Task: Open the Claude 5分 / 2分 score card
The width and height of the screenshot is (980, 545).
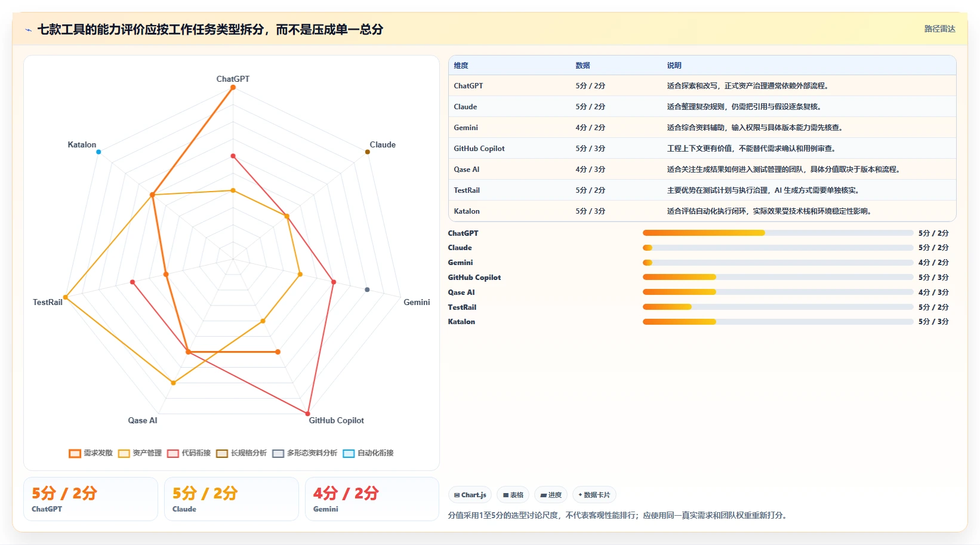Action: tap(232, 499)
